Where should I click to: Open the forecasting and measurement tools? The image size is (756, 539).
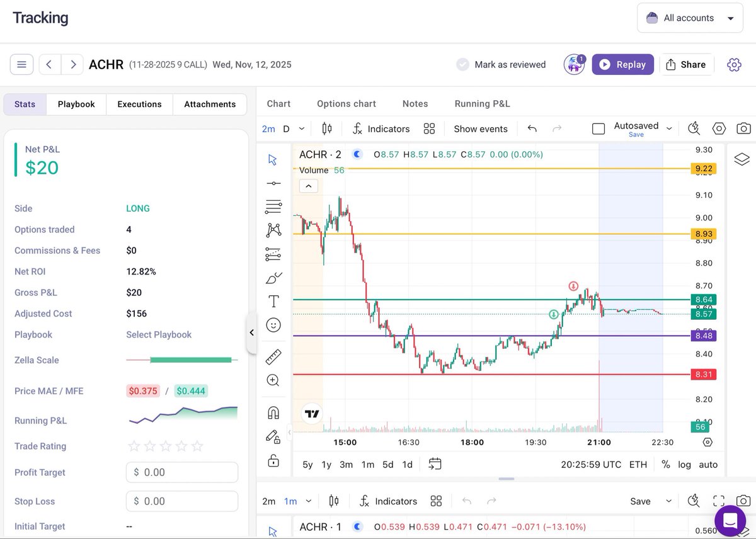[273, 254]
